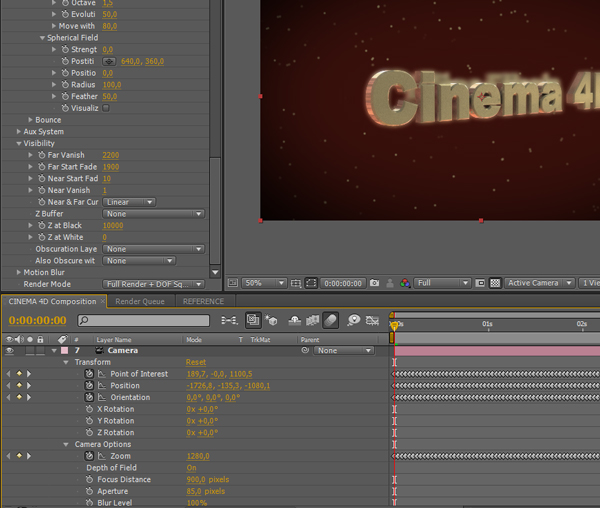Image resolution: width=600 pixels, height=508 pixels.
Task: Open Camera Parent None dropdown
Action: (x=344, y=350)
